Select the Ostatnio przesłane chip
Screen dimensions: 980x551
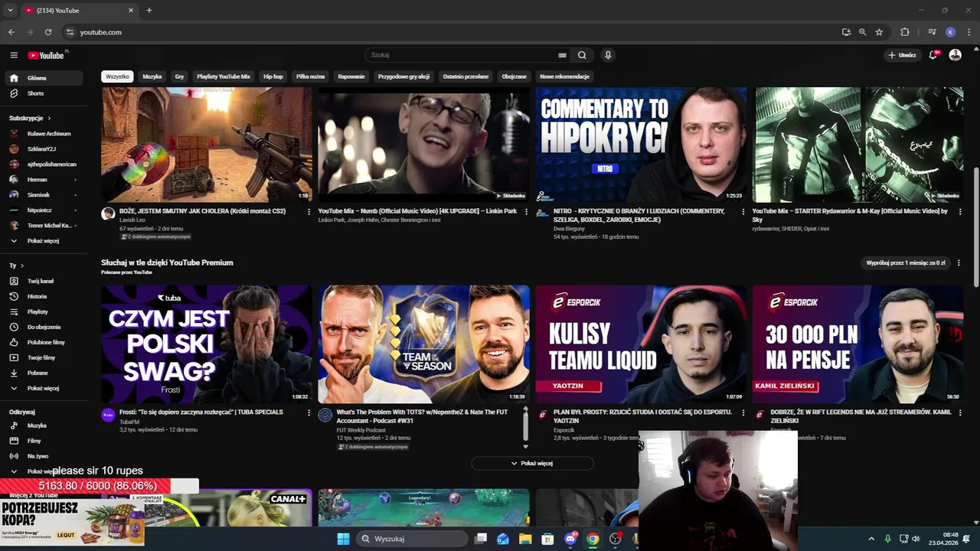tap(465, 77)
